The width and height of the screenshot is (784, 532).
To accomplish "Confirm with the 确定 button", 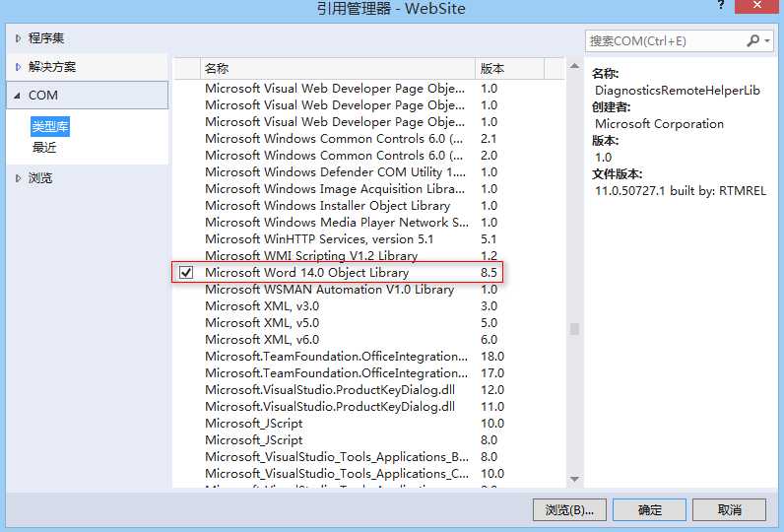I will (x=649, y=510).
